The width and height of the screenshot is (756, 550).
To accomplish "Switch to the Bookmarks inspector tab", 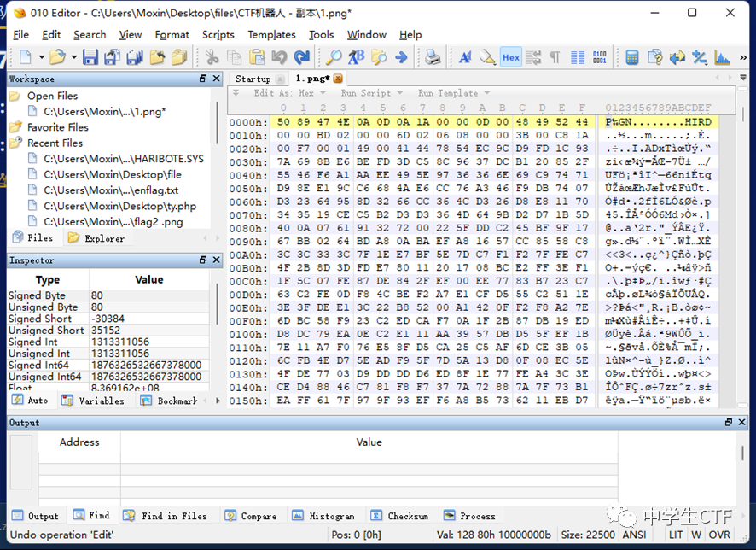I will [170, 401].
